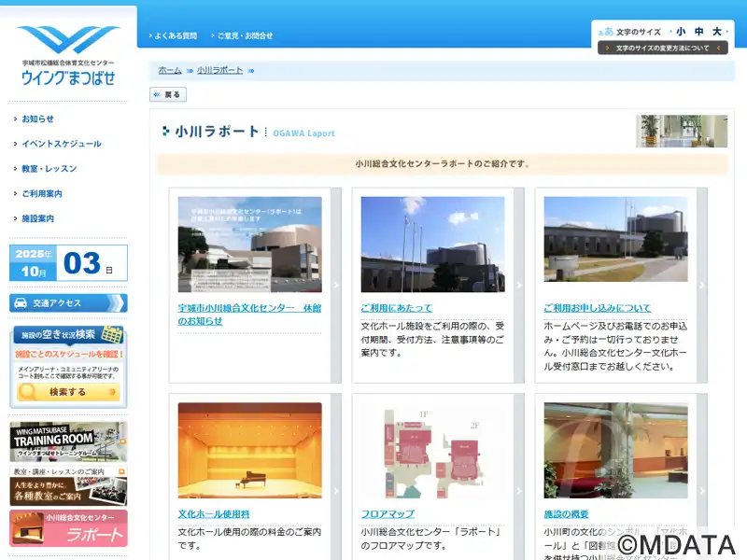The width and height of the screenshot is (747, 560).
Task: Open the 文化ホール使用料 link
Action: click(x=214, y=514)
